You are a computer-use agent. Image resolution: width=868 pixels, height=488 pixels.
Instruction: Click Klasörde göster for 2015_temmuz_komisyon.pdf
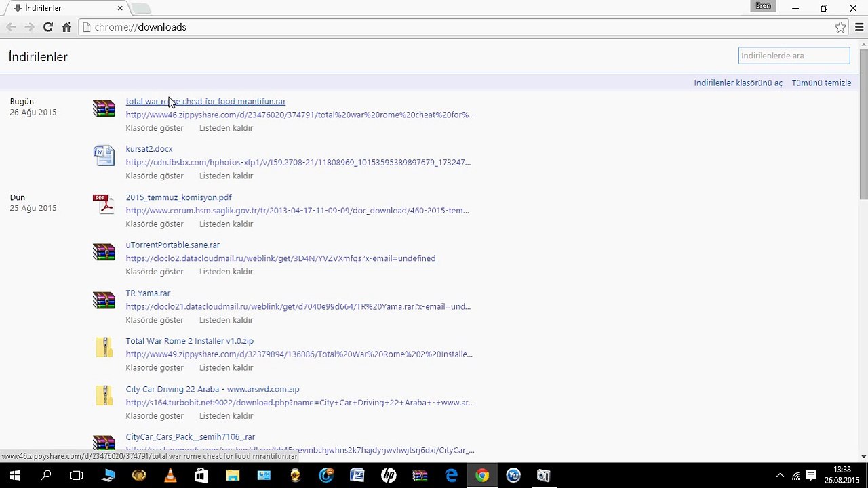click(x=155, y=224)
